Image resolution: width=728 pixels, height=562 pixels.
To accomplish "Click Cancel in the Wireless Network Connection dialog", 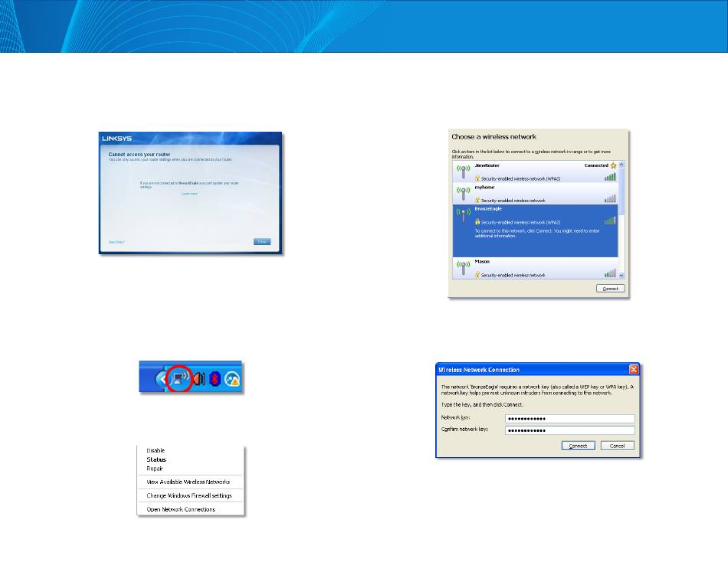I will 617,446.
